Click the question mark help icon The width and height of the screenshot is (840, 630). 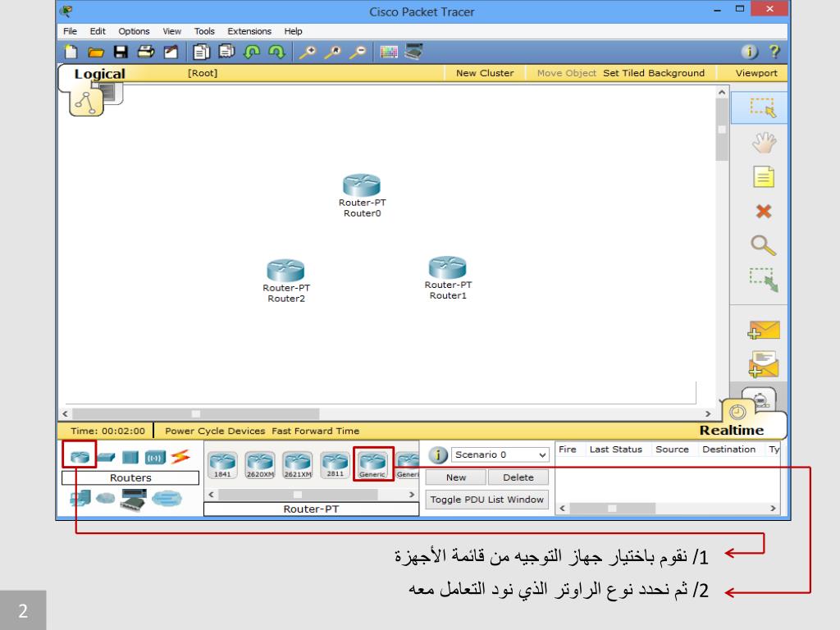[774, 52]
